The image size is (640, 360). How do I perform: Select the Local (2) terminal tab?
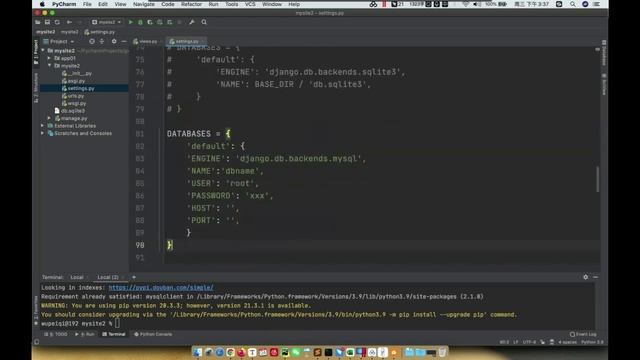108,277
